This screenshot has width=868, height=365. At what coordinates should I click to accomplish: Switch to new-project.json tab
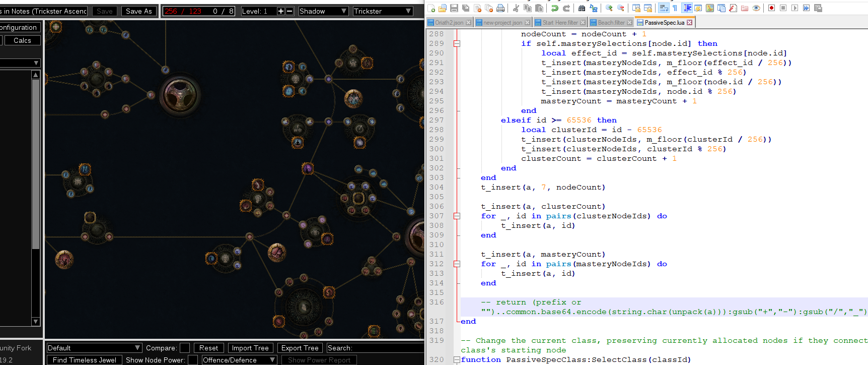(502, 23)
